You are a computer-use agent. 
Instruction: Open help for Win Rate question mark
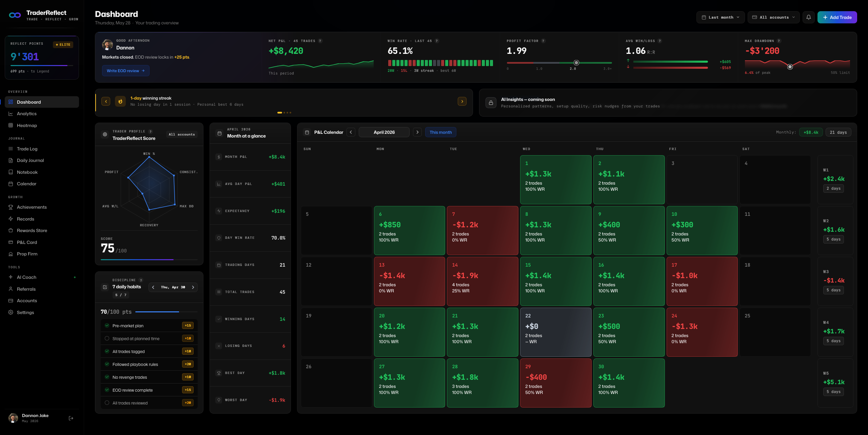pyautogui.click(x=437, y=41)
